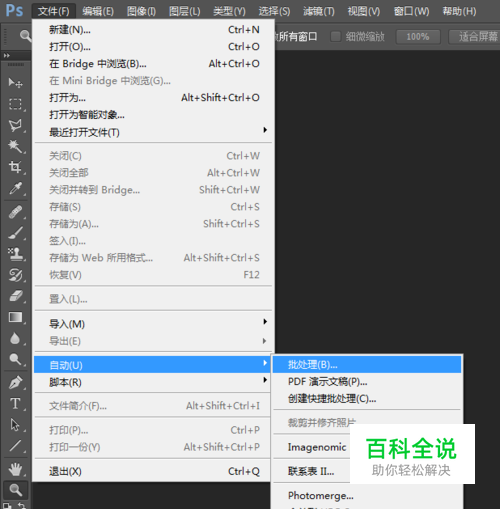Select the Magic Wand tool
The image size is (500, 509).
15,146
